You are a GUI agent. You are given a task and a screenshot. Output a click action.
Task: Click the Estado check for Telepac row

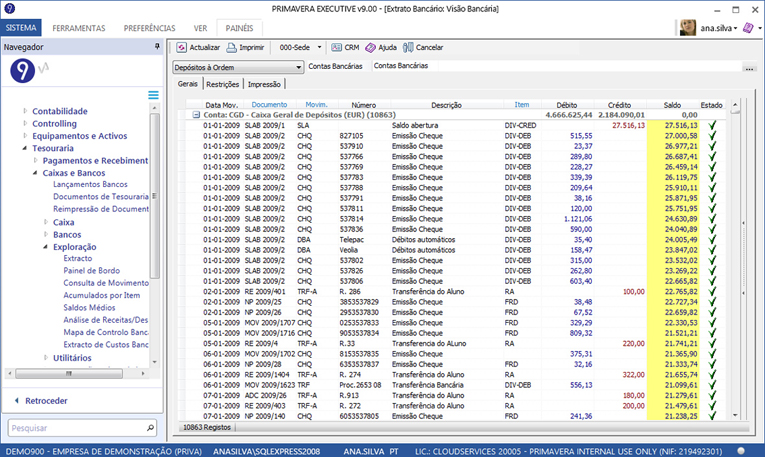pos(712,239)
